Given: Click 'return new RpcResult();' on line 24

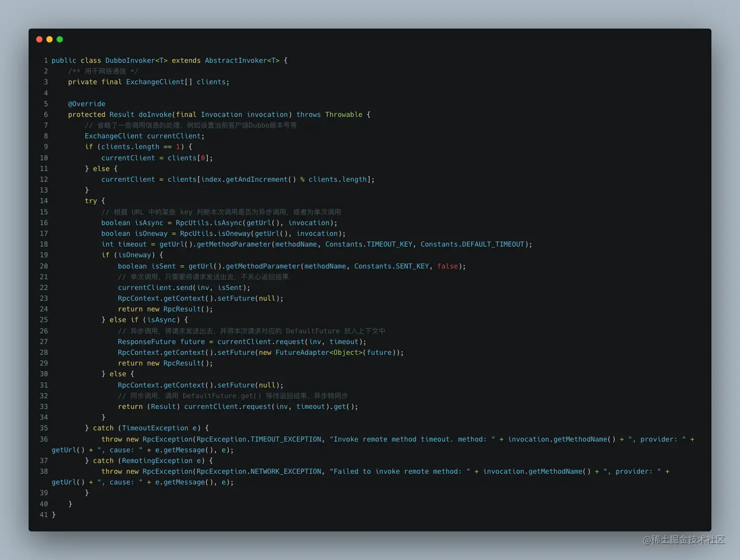Looking at the screenshot, I should coord(165,309).
